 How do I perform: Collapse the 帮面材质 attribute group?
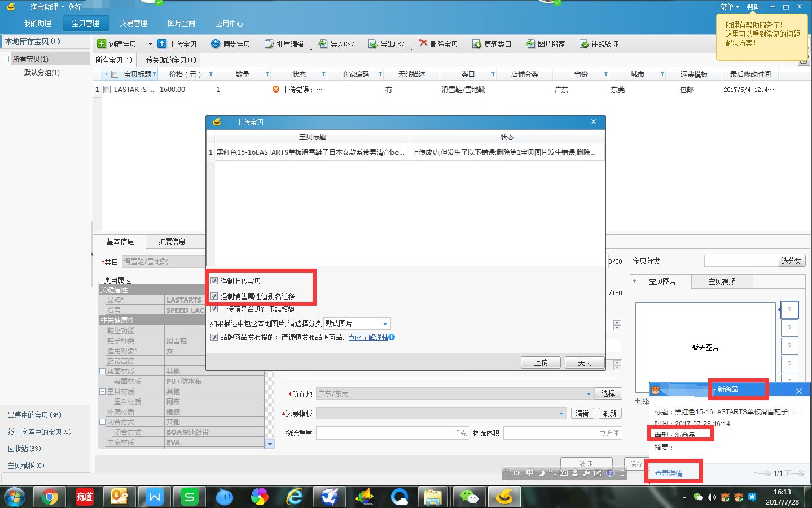(102, 371)
